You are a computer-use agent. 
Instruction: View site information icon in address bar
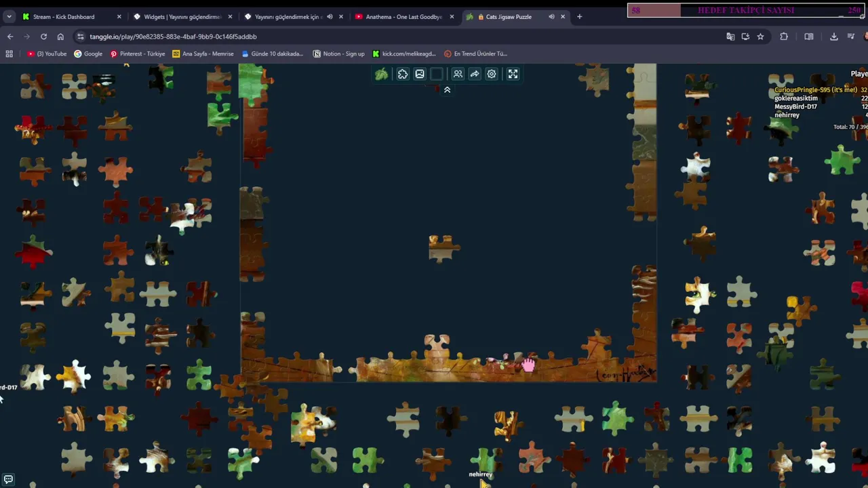click(81, 37)
